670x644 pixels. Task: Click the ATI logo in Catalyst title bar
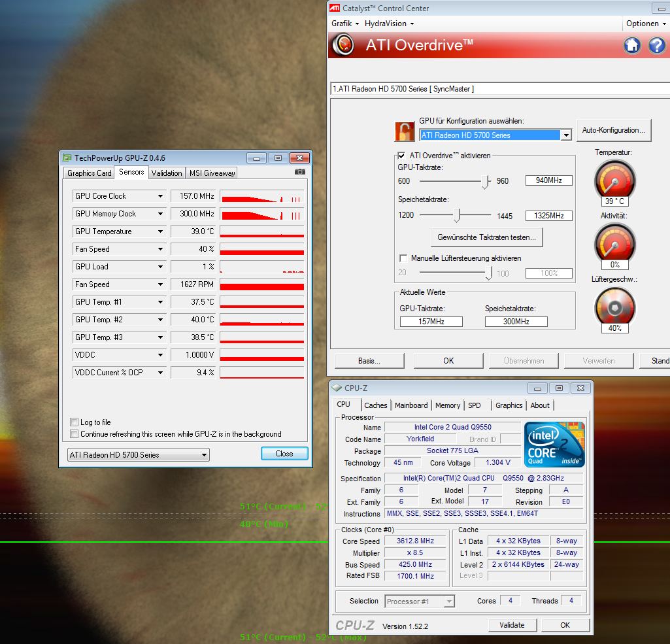pyautogui.click(x=335, y=8)
